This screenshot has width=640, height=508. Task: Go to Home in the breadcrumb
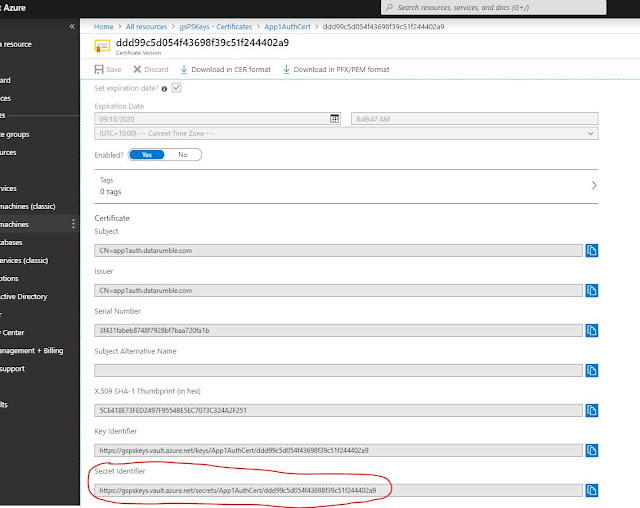coord(104,27)
